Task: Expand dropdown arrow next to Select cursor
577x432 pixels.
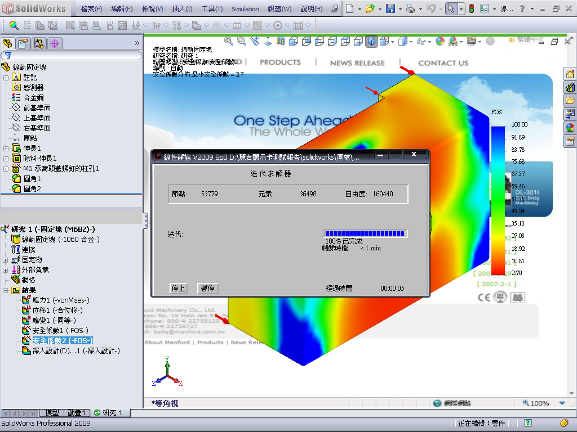Action: click(461, 9)
